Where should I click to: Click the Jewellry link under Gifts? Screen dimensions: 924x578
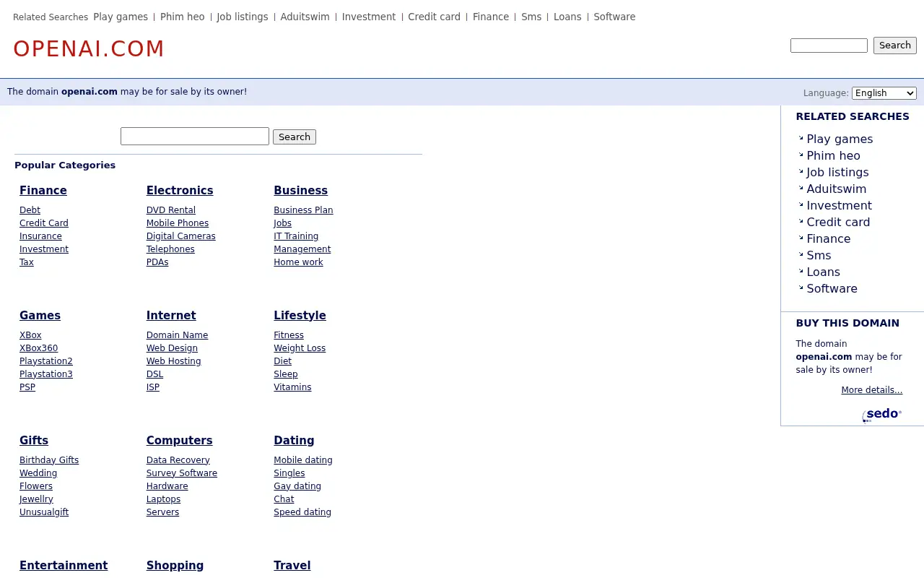click(36, 499)
